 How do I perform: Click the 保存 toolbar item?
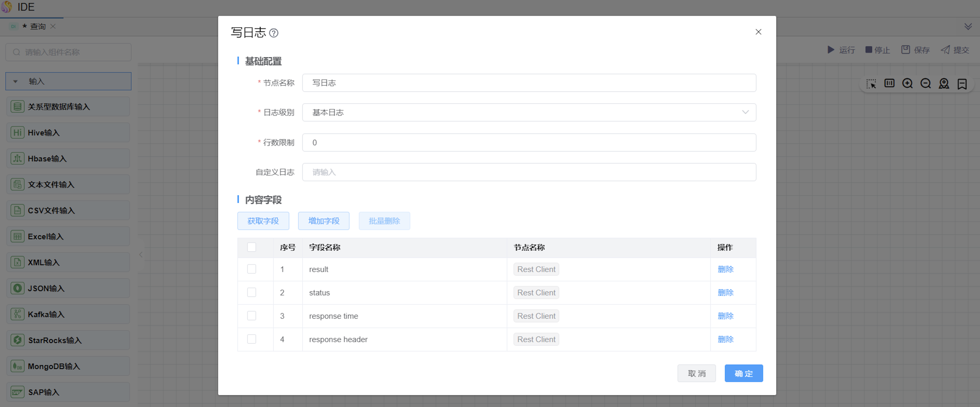[915, 50]
